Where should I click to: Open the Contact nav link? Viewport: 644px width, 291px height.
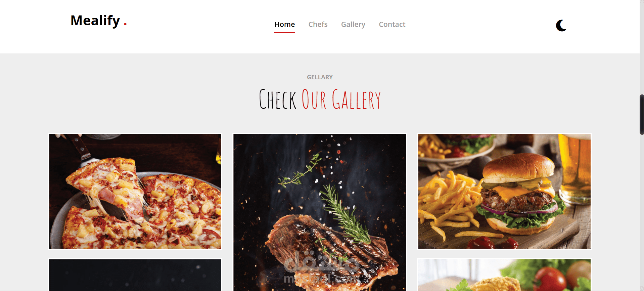tap(392, 24)
